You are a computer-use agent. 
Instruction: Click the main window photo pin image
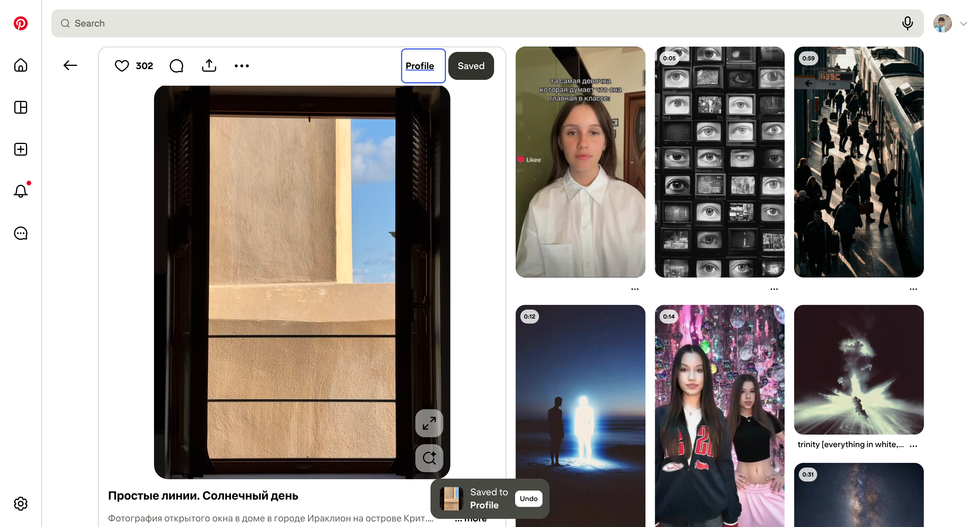coord(302,282)
